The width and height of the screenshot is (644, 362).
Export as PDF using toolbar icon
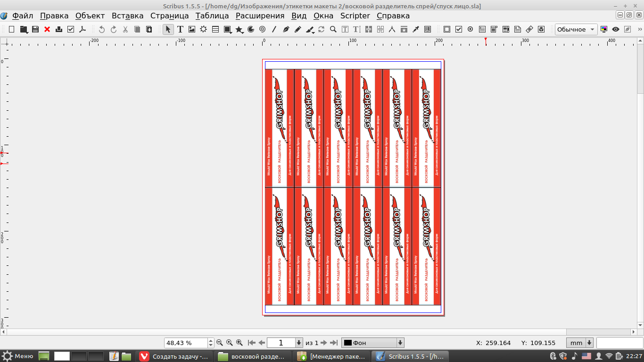click(x=83, y=29)
